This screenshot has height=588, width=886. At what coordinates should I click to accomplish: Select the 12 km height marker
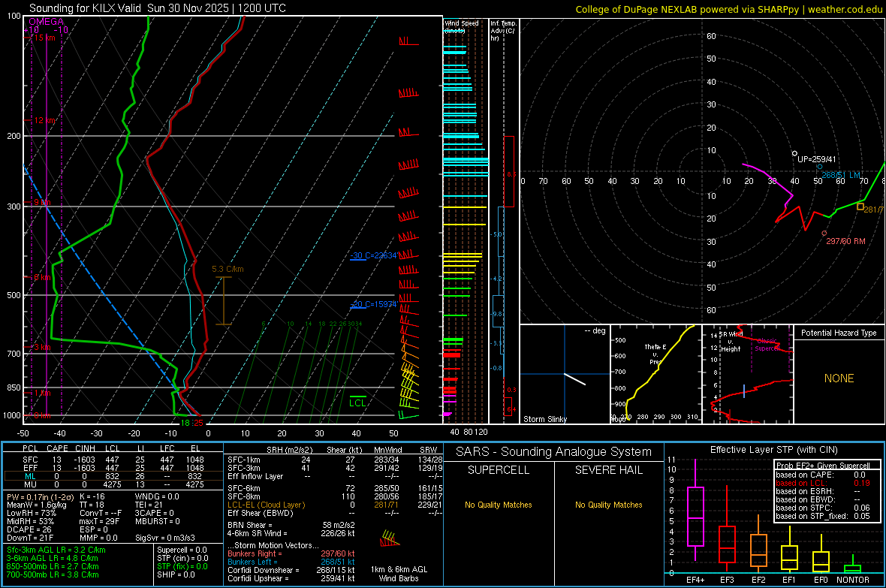pos(44,120)
